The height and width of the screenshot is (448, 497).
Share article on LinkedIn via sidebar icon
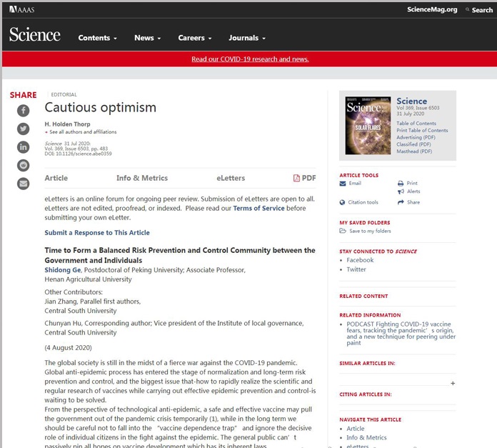(24, 147)
